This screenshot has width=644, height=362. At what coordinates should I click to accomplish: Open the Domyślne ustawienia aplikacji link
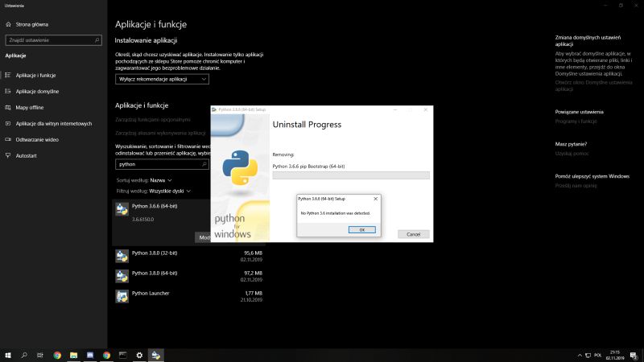(593, 86)
